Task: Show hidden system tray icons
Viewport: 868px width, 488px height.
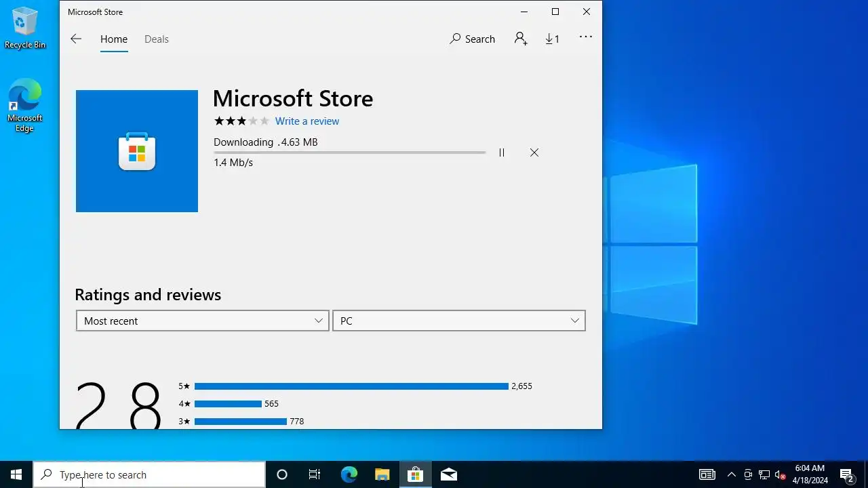Action: pos(732,474)
